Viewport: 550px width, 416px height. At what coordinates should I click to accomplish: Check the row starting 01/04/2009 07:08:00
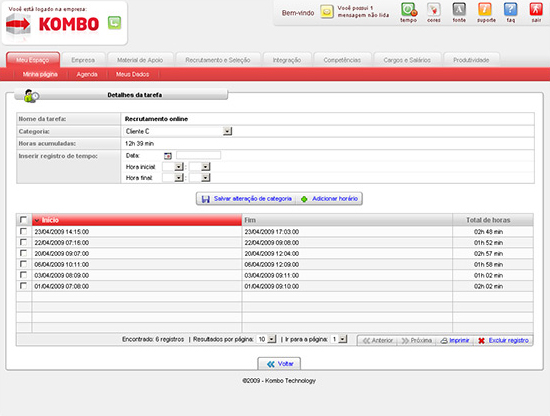pyautogui.click(x=23, y=286)
